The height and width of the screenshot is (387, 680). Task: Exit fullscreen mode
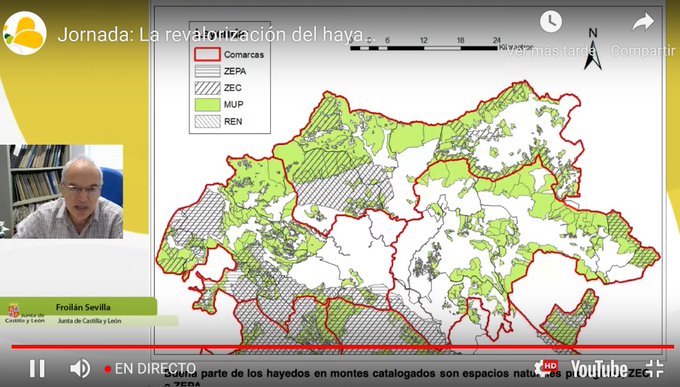654,368
